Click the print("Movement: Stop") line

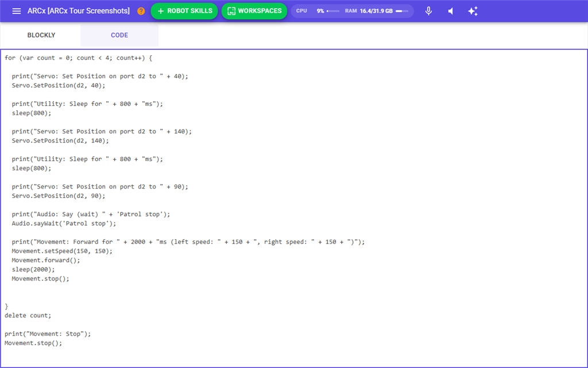click(48, 334)
